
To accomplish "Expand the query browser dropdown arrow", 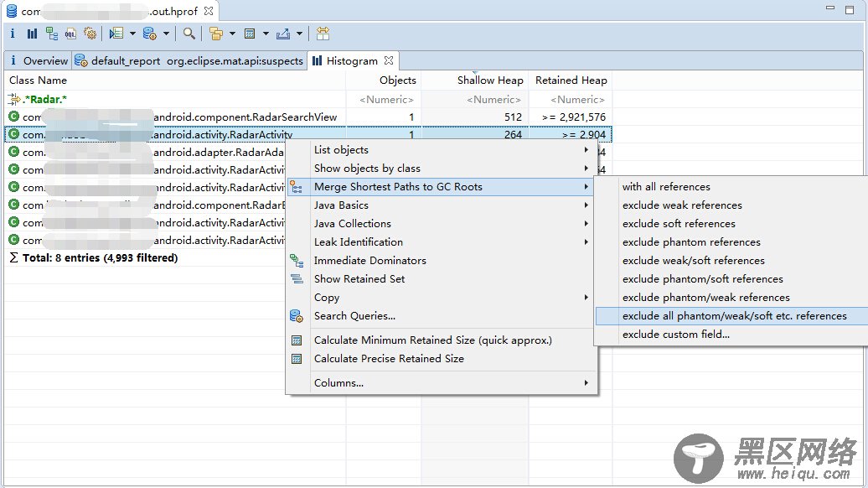I will click(x=166, y=34).
